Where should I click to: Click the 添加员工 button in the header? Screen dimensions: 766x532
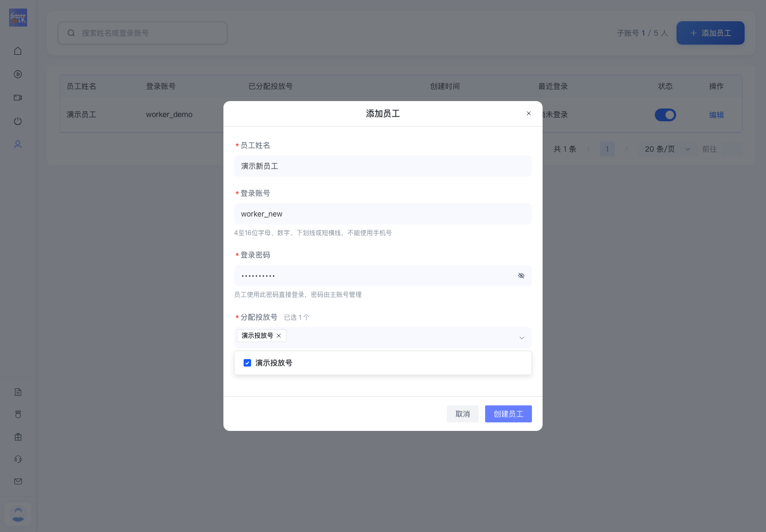711,33
